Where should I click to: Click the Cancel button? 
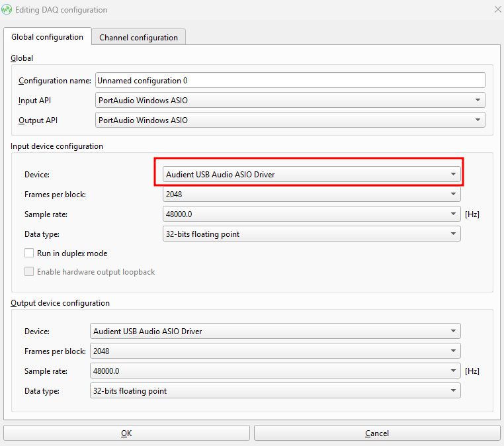pyautogui.click(x=377, y=433)
